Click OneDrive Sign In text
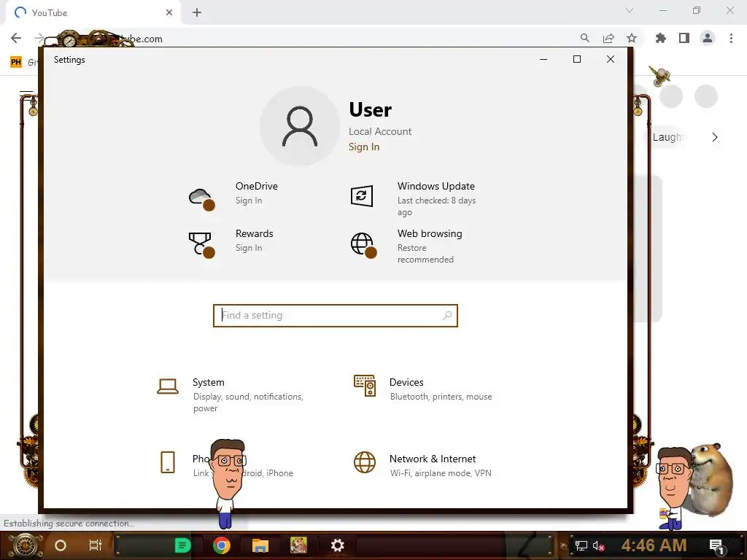 click(x=249, y=201)
